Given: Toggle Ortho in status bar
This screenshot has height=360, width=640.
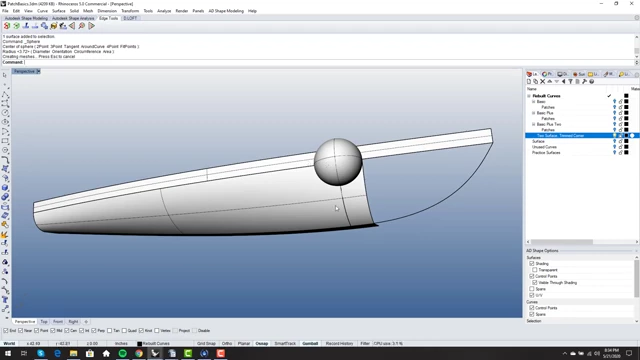Looking at the screenshot, I should 227,344.
